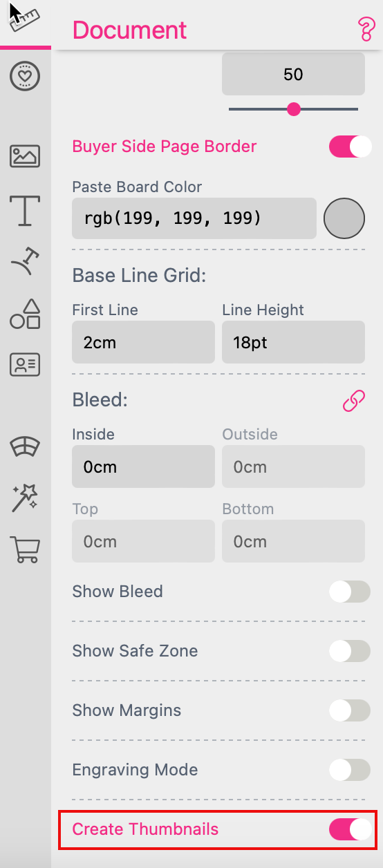The width and height of the screenshot is (383, 868).
Task: Turn on Show Safe Zone
Action: (x=350, y=651)
